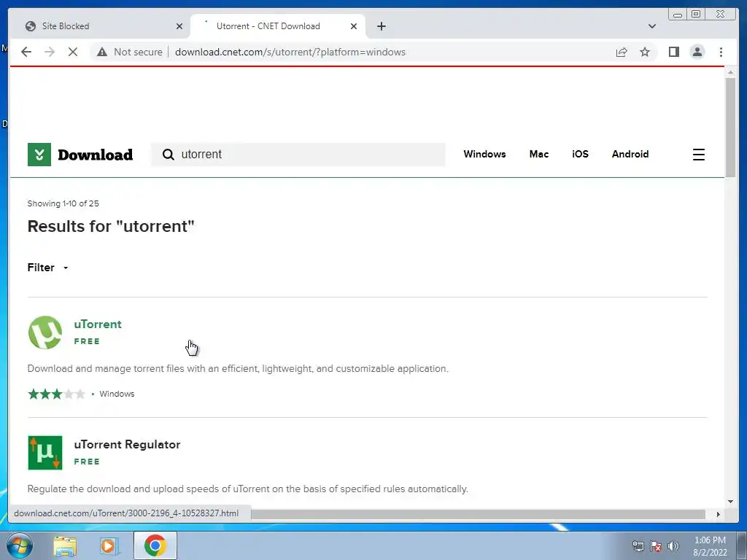Screen dimensions: 747x560
Task: Open the hamburger site menu
Action: 698,155
